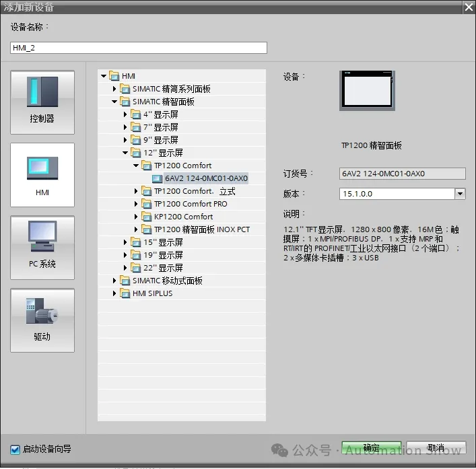Close the 添加新设备 dialog
Screen dimensions: 476x469
pyautogui.click(x=469, y=7)
